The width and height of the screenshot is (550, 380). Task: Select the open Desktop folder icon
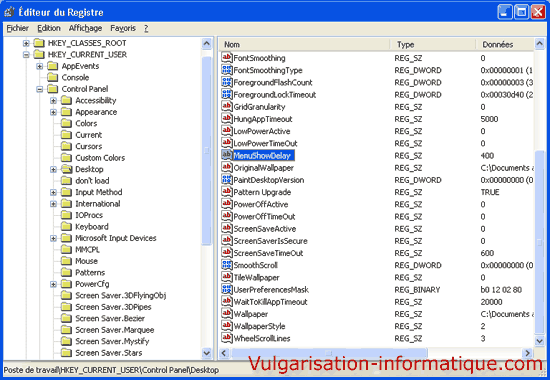[66, 169]
